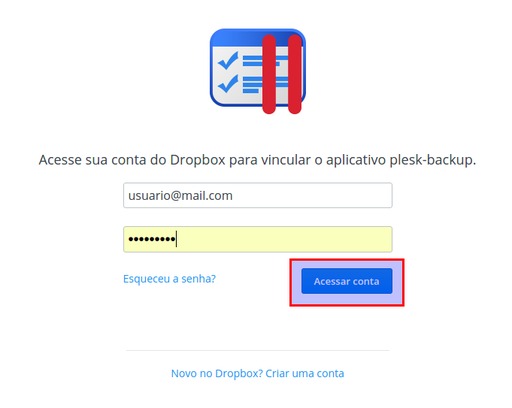Click the right red vertical bar on logo
Viewport: 512px width, 408px height.
(x=295, y=74)
